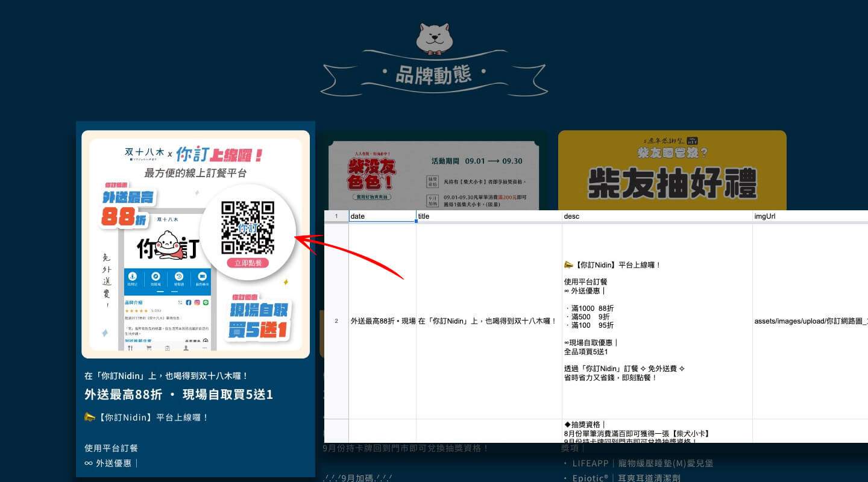Click the pink 立即點餐 button

coord(248,263)
